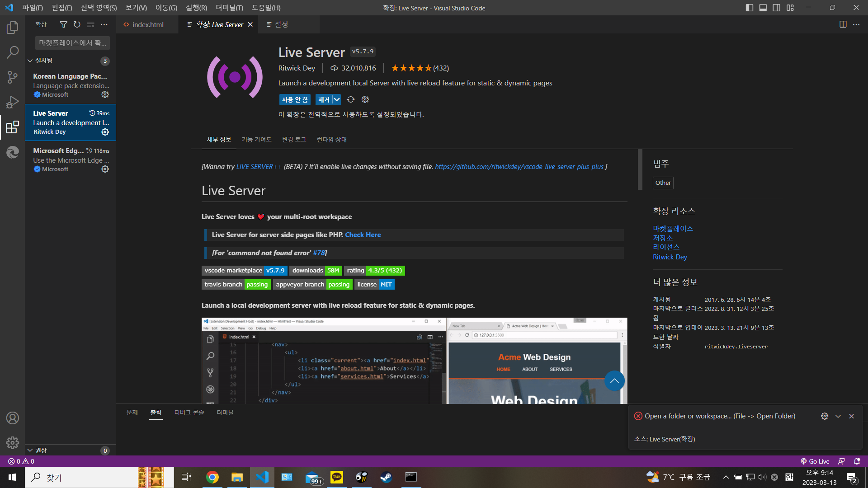This screenshot has height=488, width=868.
Task: Expand uninstall button dropdown arrow
Action: click(337, 100)
